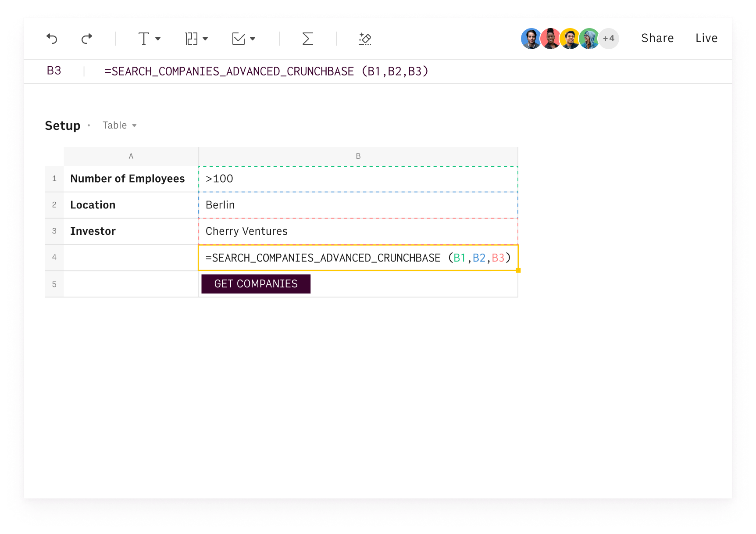This screenshot has width=756, height=534.
Task: Click the redo arrow icon
Action: [x=87, y=39]
